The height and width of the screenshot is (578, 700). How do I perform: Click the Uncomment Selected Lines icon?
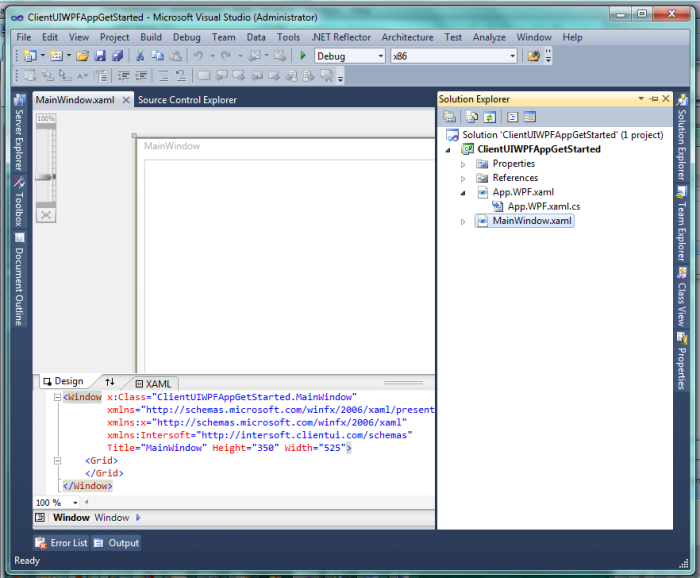coord(180,76)
